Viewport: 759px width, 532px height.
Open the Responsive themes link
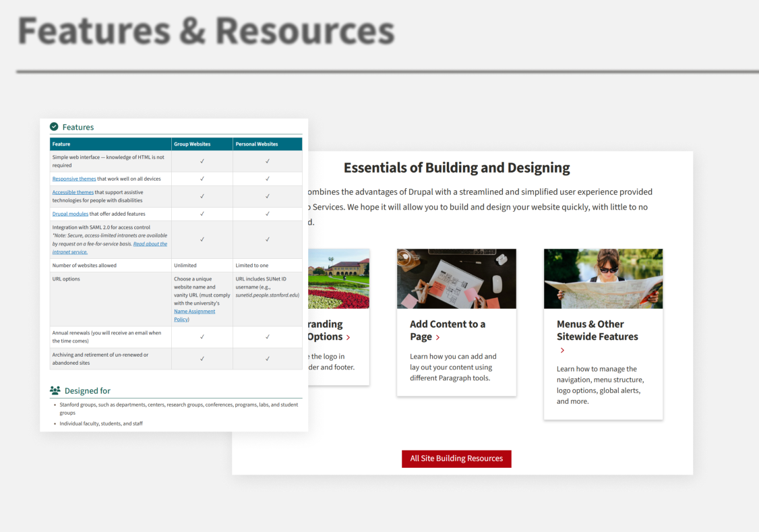point(74,179)
